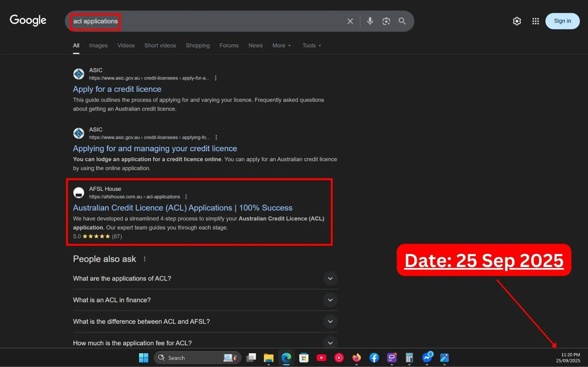Click the Google logo

[x=28, y=20]
